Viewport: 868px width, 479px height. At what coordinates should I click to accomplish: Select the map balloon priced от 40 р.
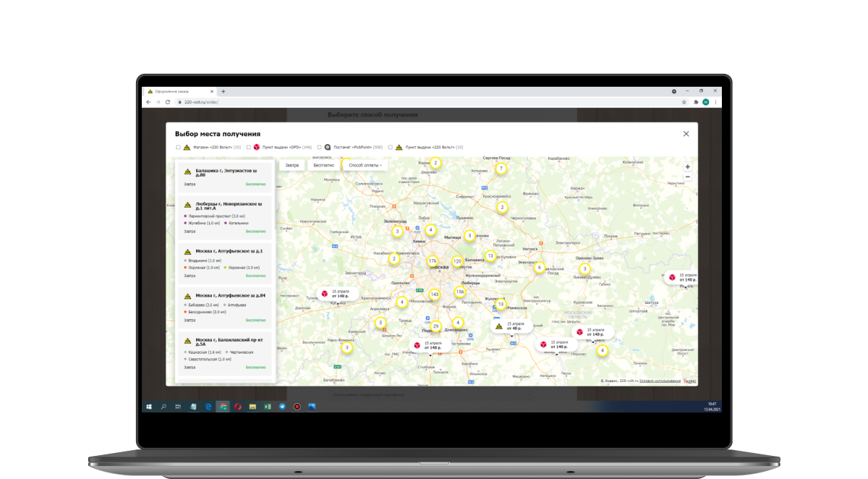[510, 326]
